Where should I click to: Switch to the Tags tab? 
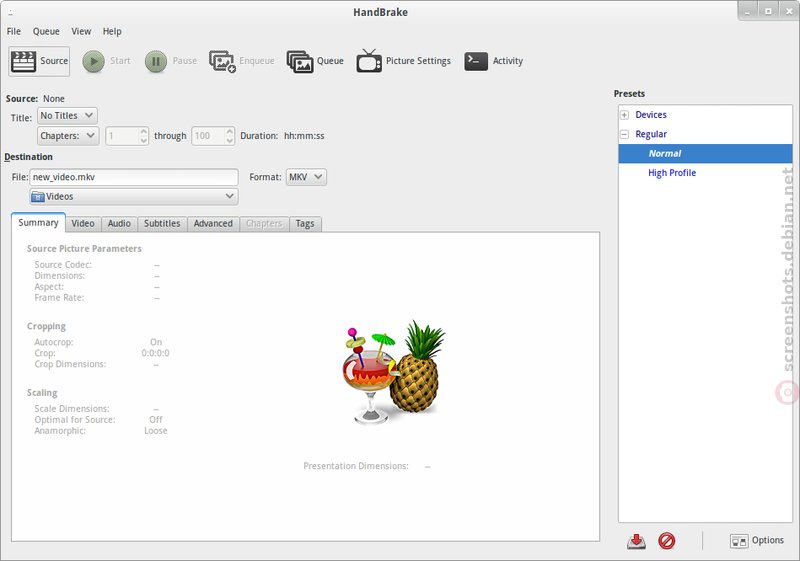coord(305,223)
